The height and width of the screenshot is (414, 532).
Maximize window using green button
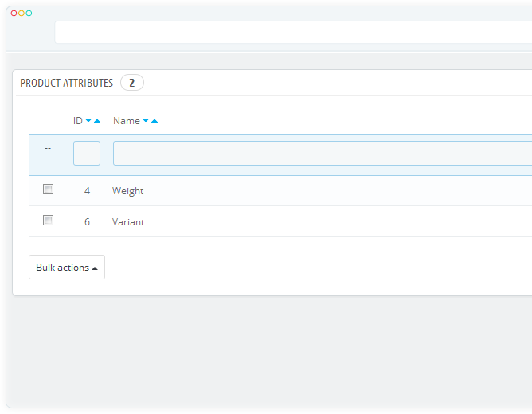pyautogui.click(x=29, y=14)
